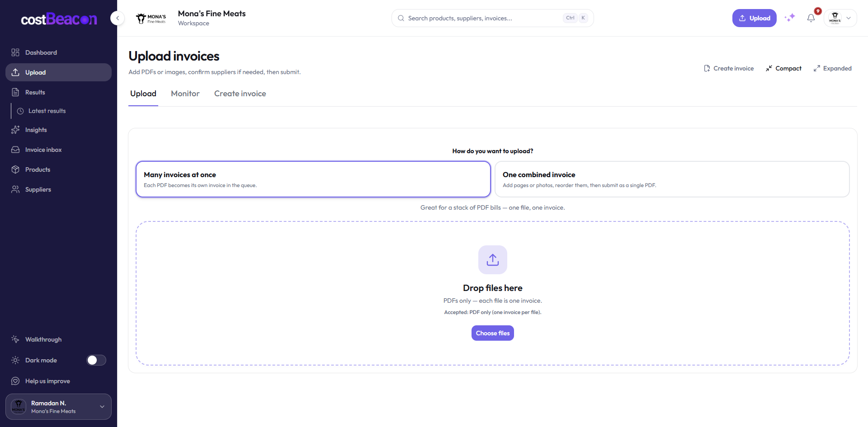Collapse the sidebar with chevron button
Viewport: 868px width, 427px height.
pyautogui.click(x=118, y=18)
